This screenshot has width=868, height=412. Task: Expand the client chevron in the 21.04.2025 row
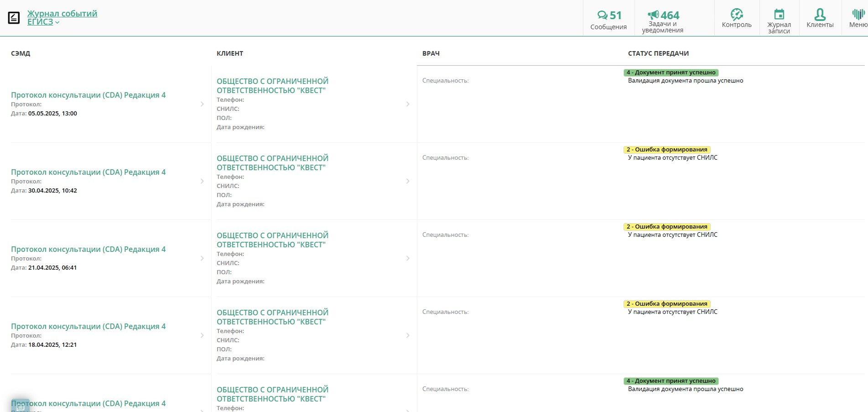click(x=408, y=258)
